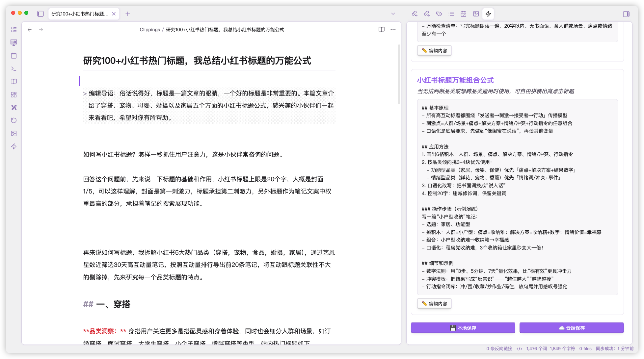The image size is (644, 359).
Task: Open a new tab with plus button
Action: [x=128, y=14]
